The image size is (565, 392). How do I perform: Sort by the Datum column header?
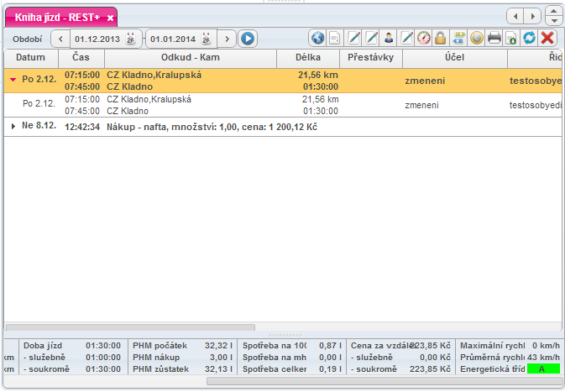click(x=31, y=58)
